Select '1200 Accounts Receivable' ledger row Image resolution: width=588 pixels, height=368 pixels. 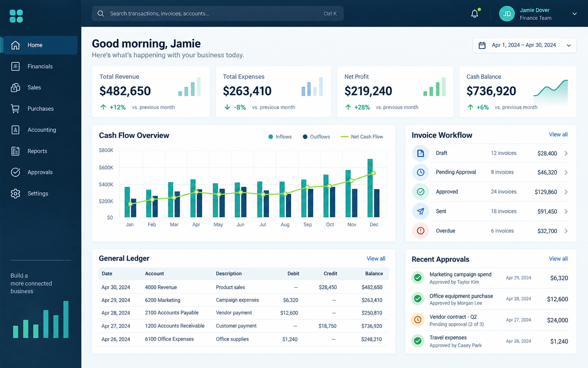coord(244,326)
